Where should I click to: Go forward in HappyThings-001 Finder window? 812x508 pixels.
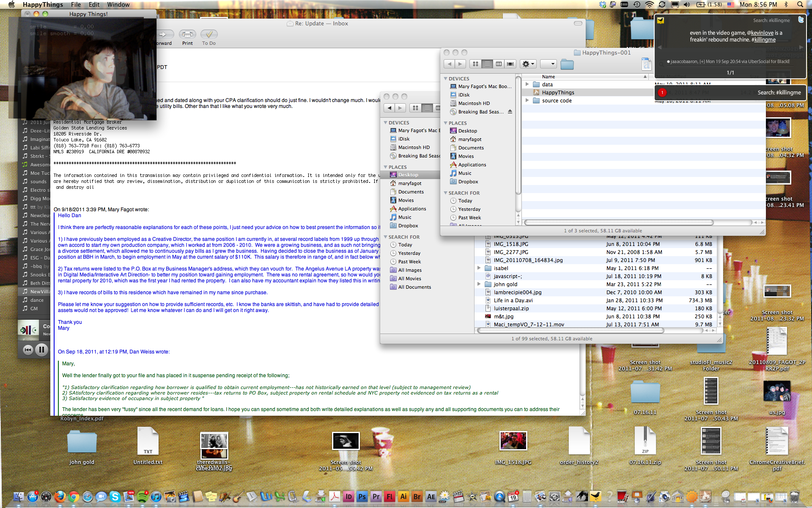pos(460,64)
